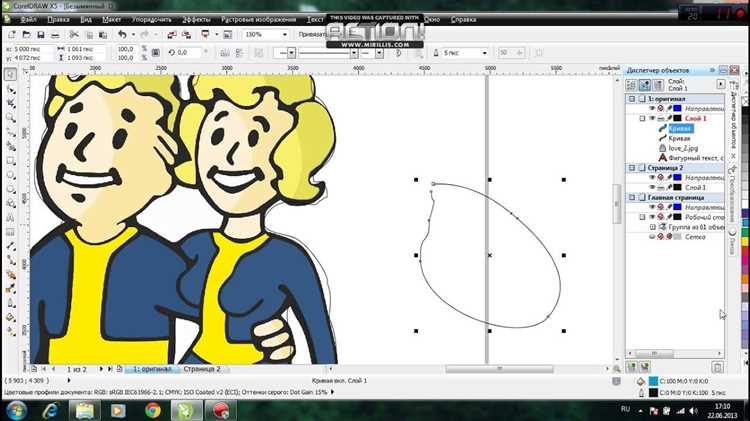Image resolution: width=750 pixels, height=421 pixels.
Task: Toggle visibility of Рабочий стол layer
Action: pos(651,217)
